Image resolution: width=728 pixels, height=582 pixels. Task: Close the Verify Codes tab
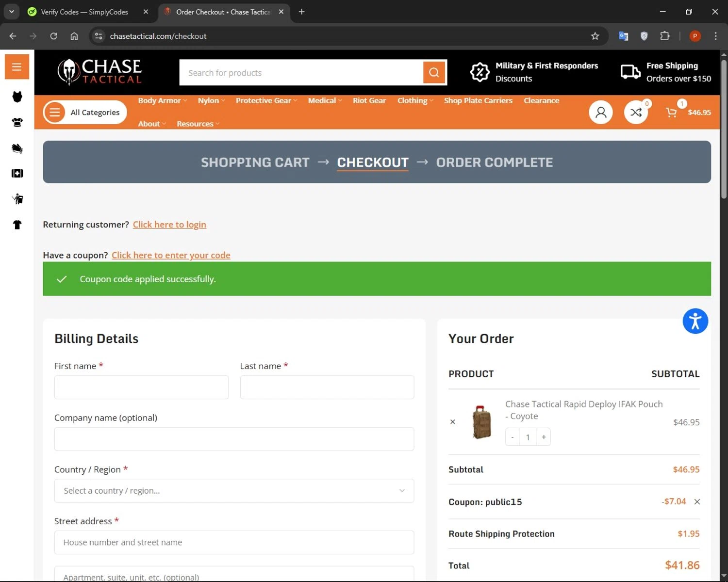(x=146, y=12)
